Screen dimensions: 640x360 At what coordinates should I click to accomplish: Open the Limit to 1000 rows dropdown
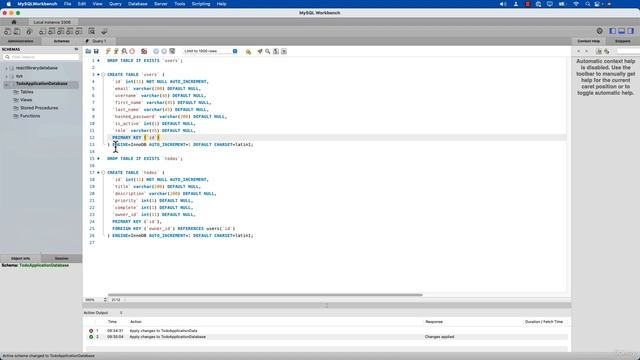tap(210, 51)
